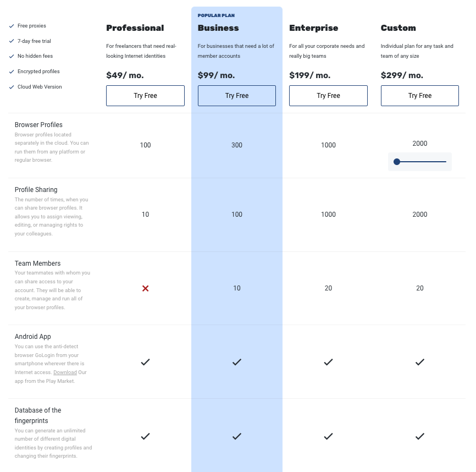Click the Browser Profiles feature label

pos(38,125)
